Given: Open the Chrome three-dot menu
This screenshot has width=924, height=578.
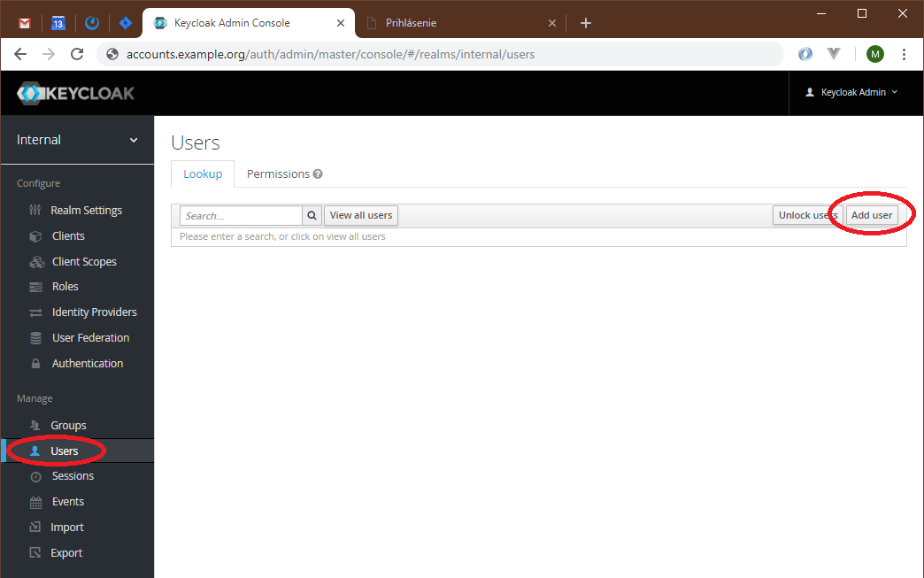Looking at the screenshot, I should point(904,54).
